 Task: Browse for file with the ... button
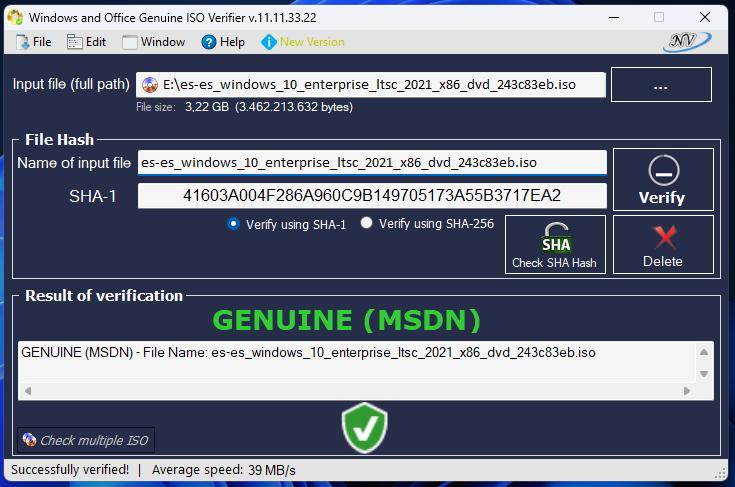point(661,85)
